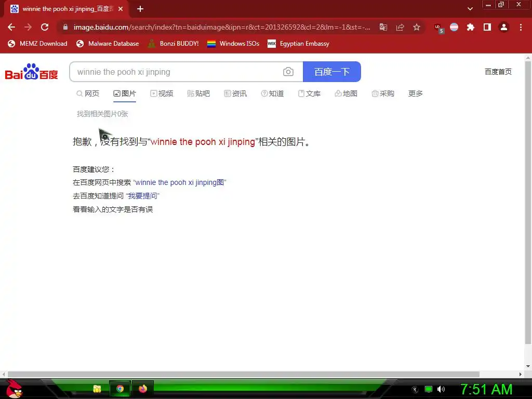Viewport: 532px width, 399px height.
Task: Open the striped flag extension icon
Action: coord(454,27)
